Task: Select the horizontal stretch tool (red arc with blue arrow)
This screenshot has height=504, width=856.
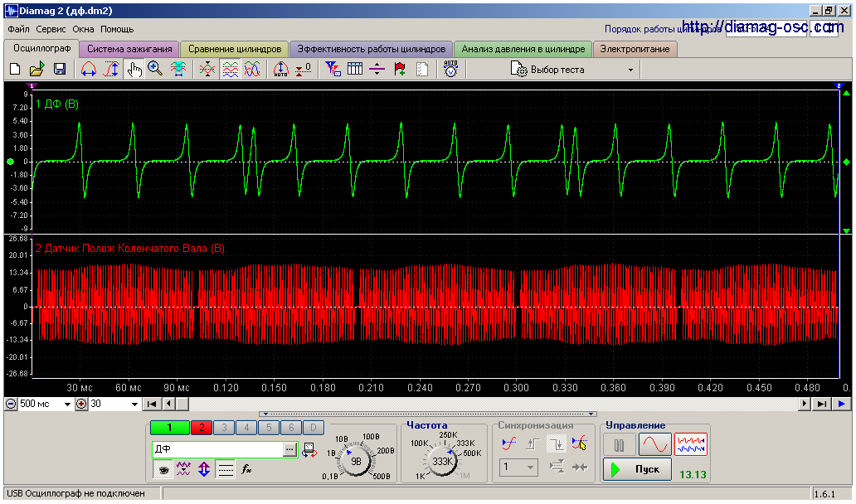Action: click(89, 70)
